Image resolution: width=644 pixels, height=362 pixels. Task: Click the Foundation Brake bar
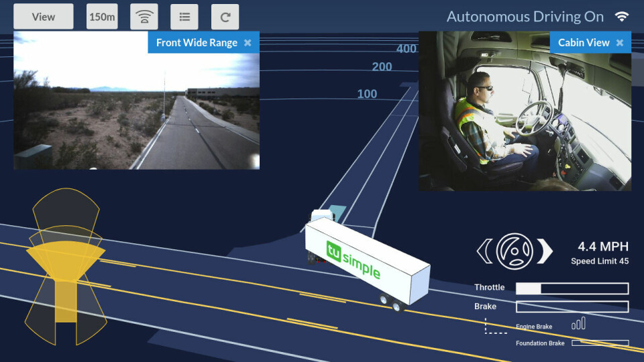(x=600, y=343)
